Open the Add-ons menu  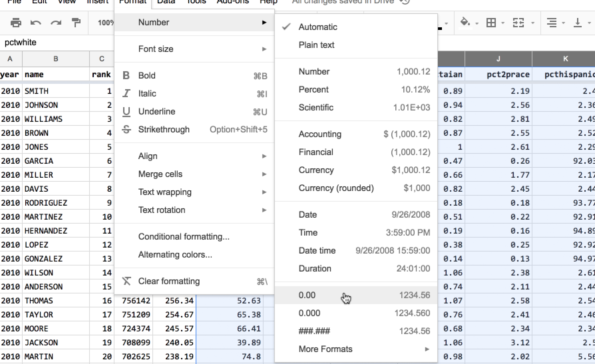(x=233, y=2)
